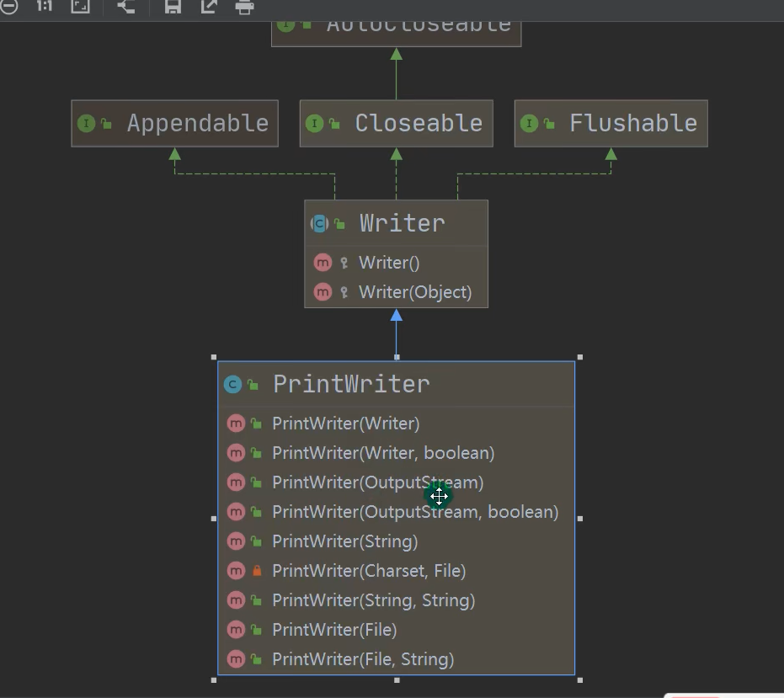Image resolution: width=784 pixels, height=698 pixels.
Task: Select the Closeable interface node
Action: point(396,123)
